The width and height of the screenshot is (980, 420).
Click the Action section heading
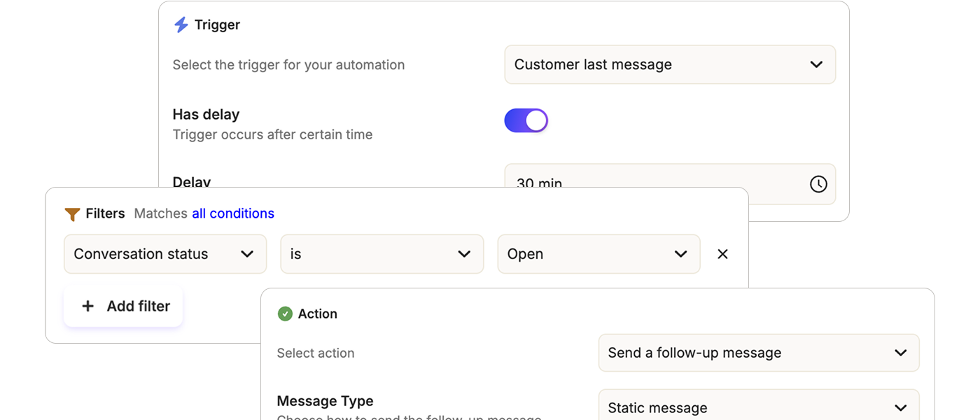317,314
